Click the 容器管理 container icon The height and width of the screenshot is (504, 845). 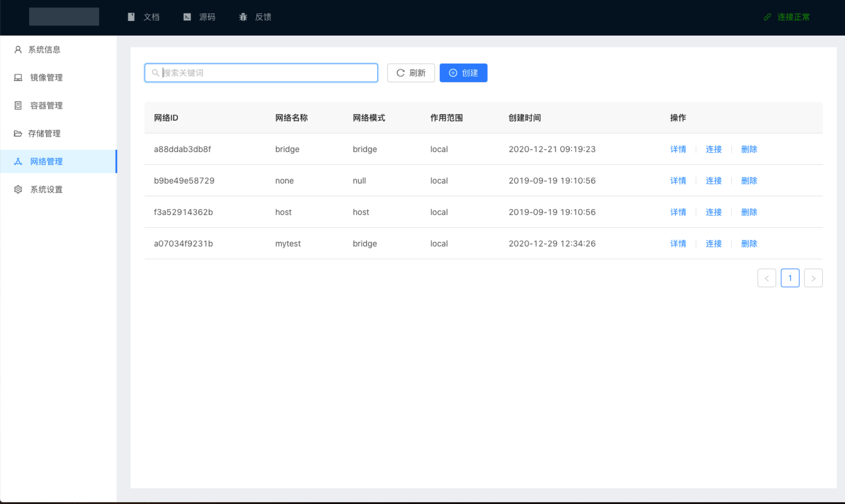[18, 106]
